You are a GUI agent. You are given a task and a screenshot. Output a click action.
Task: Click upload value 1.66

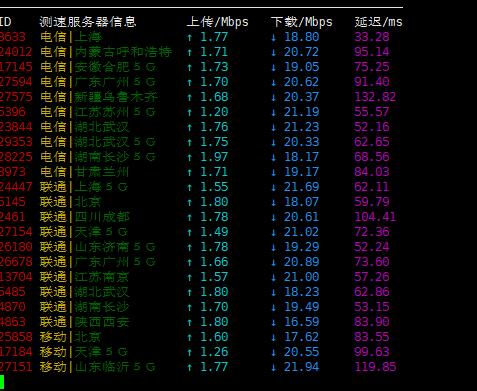coord(214,262)
